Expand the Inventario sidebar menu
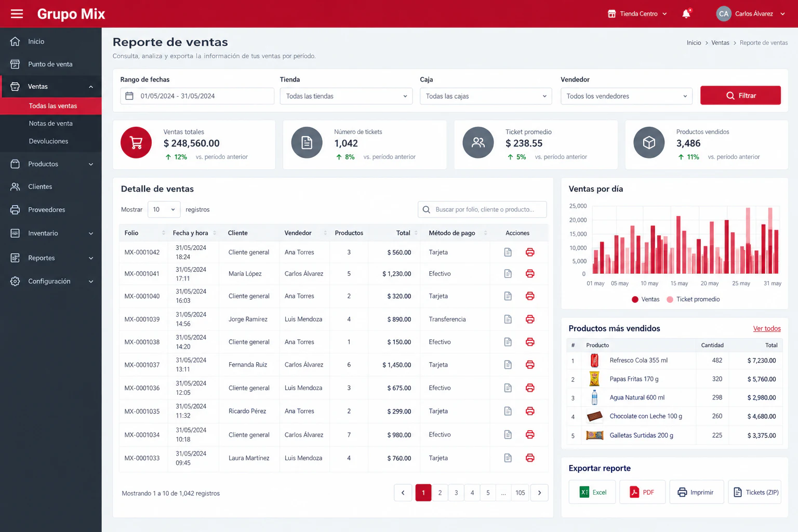Screen dimensions: 798x532 51,233
